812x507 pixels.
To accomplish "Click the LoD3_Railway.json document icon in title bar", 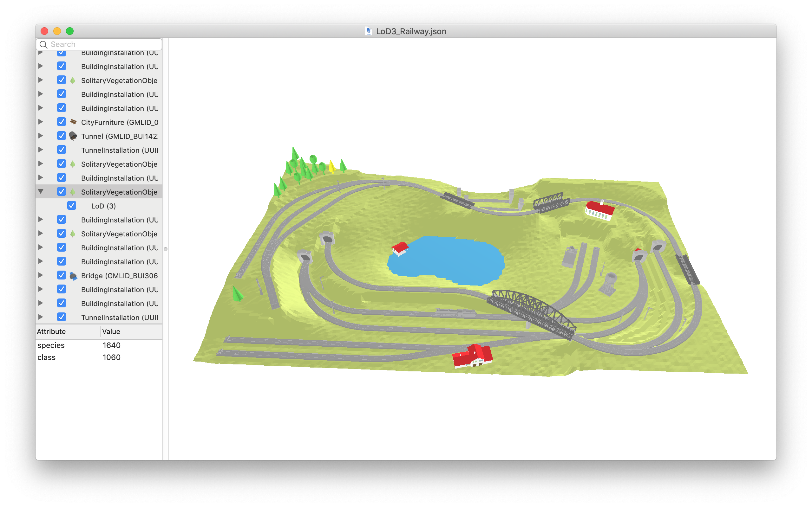I will pos(369,31).
